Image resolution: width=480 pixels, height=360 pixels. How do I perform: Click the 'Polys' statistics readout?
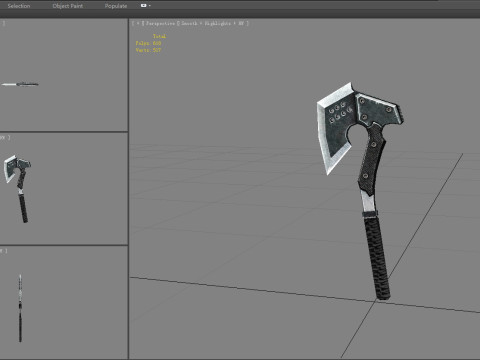(148, 43)
